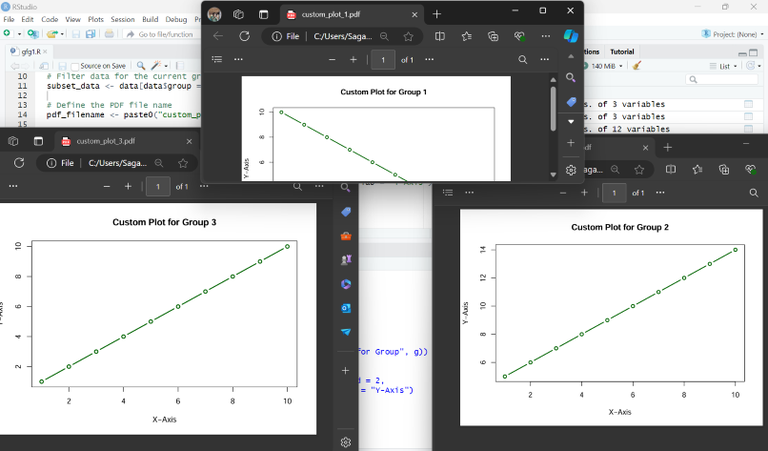This screenshot has width=768, height=451.
Task: Open browser essentials heart icon in custom_plot_1 window
Action: (520, 36)
